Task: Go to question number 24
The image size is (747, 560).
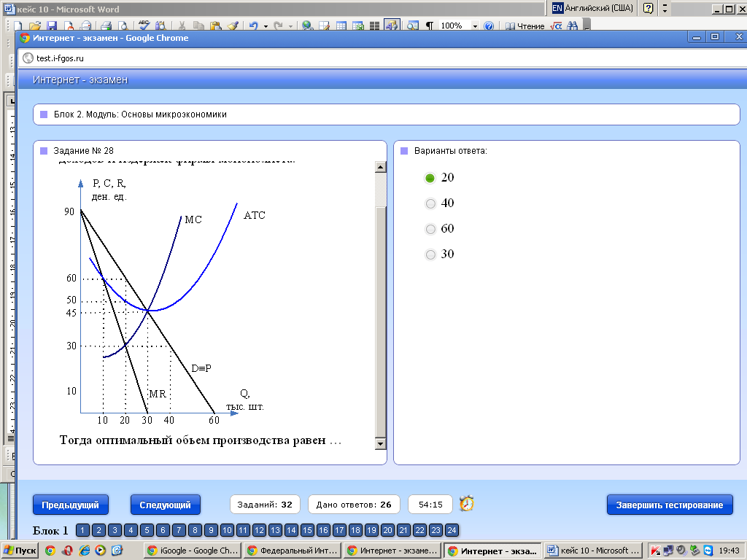Action: click(452, 530)
